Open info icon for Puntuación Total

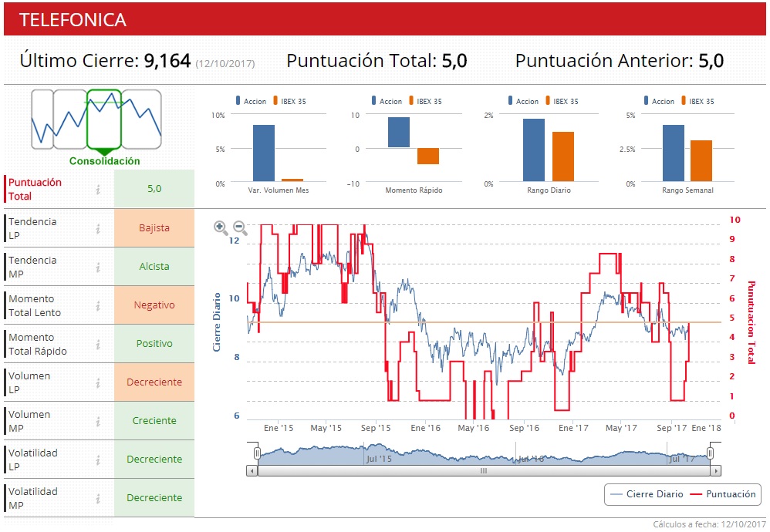(98, 190)
